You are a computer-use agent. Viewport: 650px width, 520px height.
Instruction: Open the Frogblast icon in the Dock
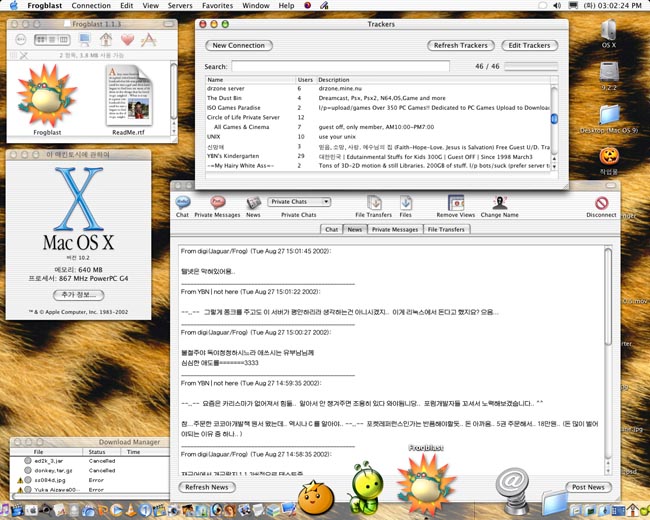tap(427, 478)
